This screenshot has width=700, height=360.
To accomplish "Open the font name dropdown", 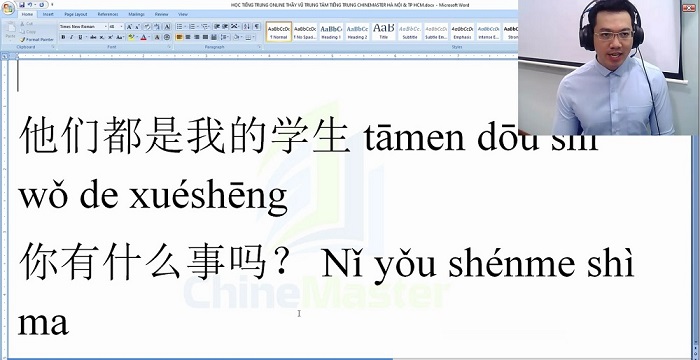I will (106, 26).
